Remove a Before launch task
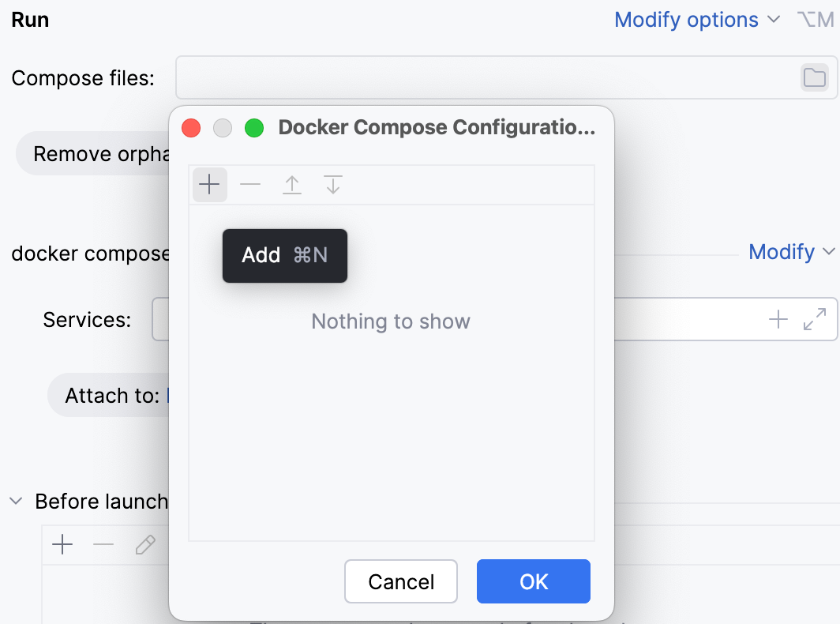The width and height of the screenshot is (840, 624). click(104, 544)
